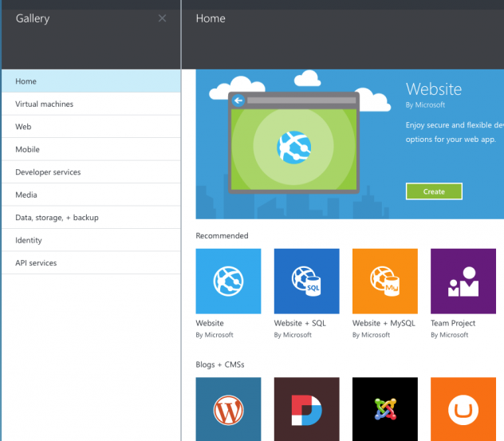
Task: Click the green Create button
Action: pyautogui.click(x=433, y=191)
